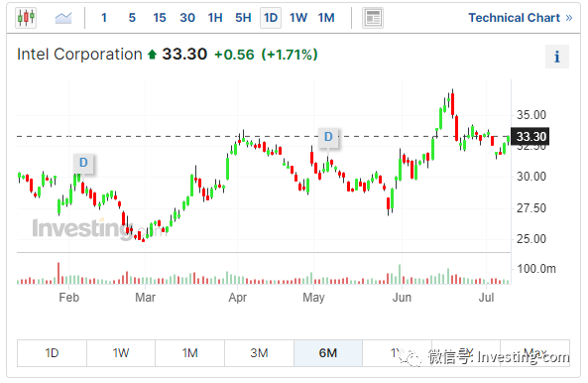Select the 1W interval in toolbar
588x383 pixels.
(x=298, y=18)
